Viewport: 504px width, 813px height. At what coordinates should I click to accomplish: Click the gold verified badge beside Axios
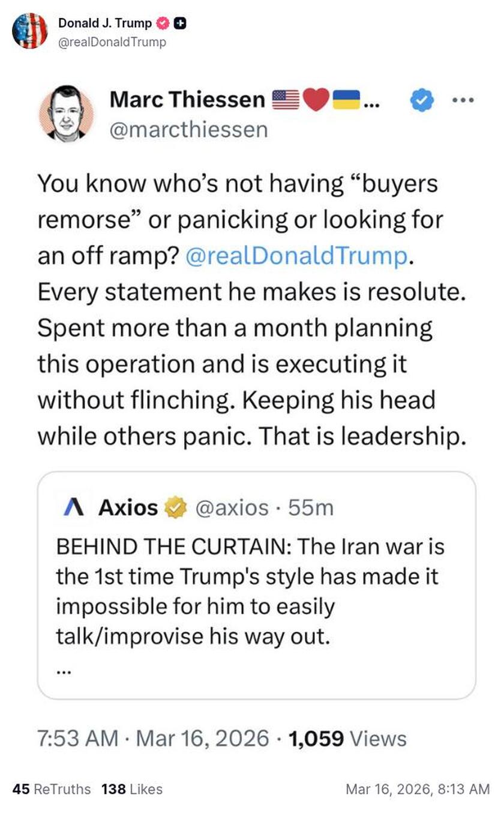click(175, 507)
